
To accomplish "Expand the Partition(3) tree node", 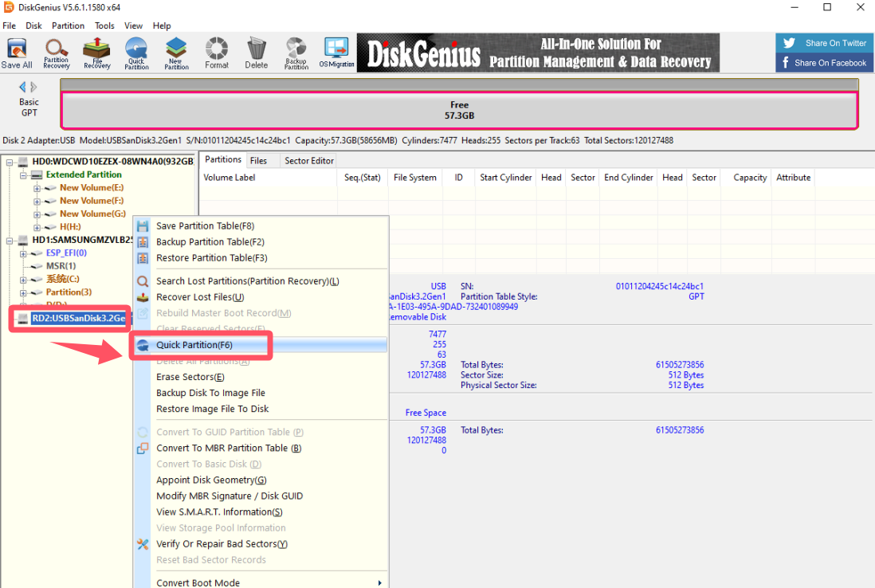I will pyautogui.click(x=23, y=292).
